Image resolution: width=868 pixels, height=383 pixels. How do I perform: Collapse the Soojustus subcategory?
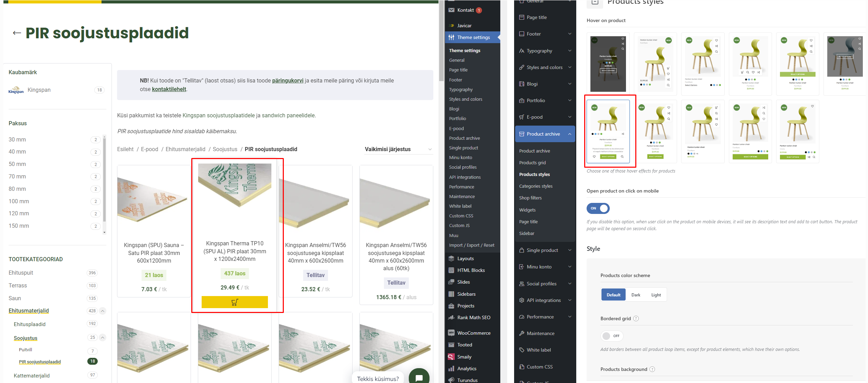pos(103,337)
